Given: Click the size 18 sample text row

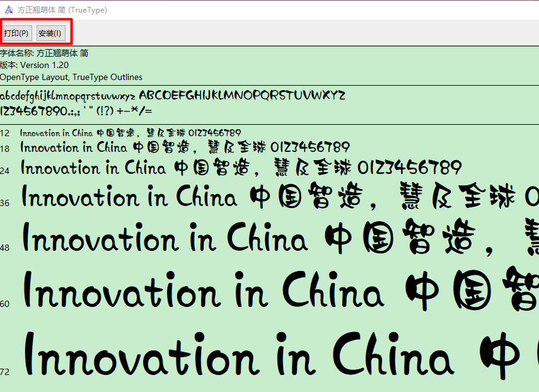Looking at the screenshot, I should coord(185,147).
